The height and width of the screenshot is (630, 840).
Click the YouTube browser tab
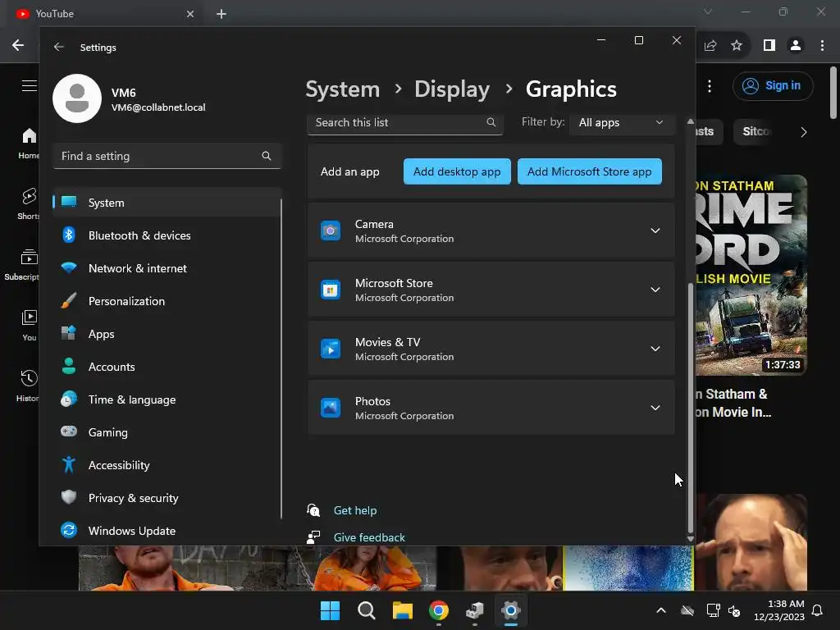pos(106,14)
